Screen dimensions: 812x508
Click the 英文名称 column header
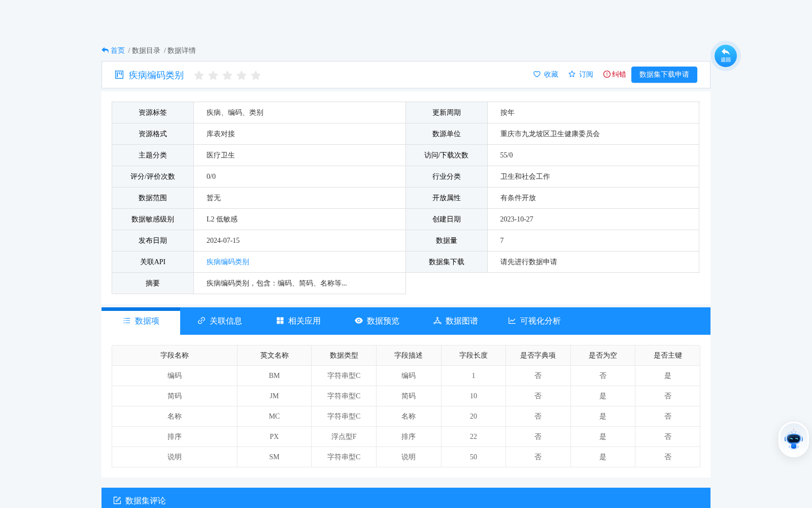pos(275,355)
